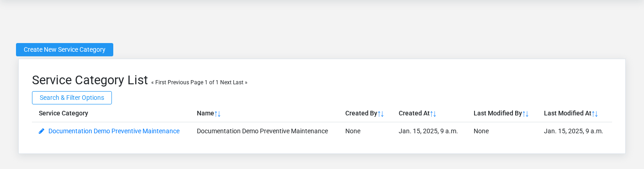Sort Created By descending via down arrow

(382, 114)
